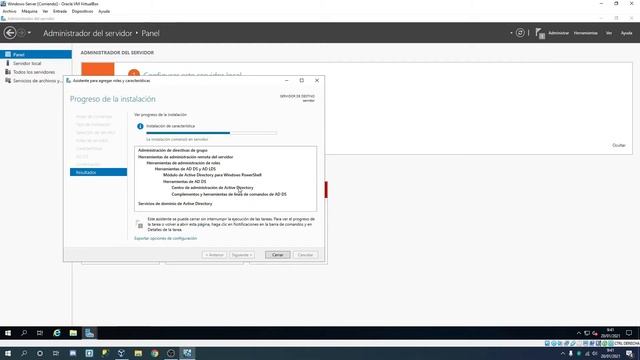Click Administración de directivas de grupo entry

point(173,150)
